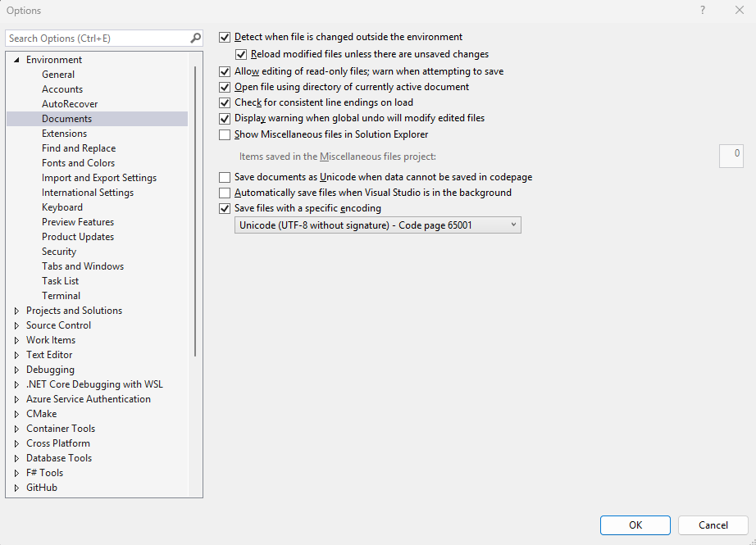Collapse the Environment tree node

pos(17,60)
